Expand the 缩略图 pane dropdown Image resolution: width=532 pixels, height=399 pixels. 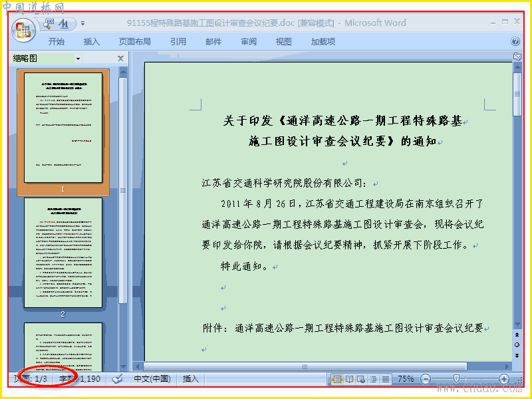coord(78,59)
